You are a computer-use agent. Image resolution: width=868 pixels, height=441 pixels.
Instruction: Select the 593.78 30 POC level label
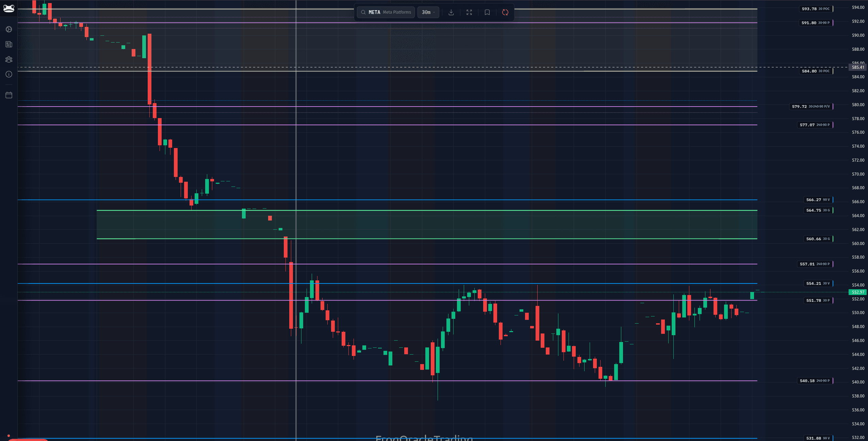pyautogui.click(x=816, y=9)
